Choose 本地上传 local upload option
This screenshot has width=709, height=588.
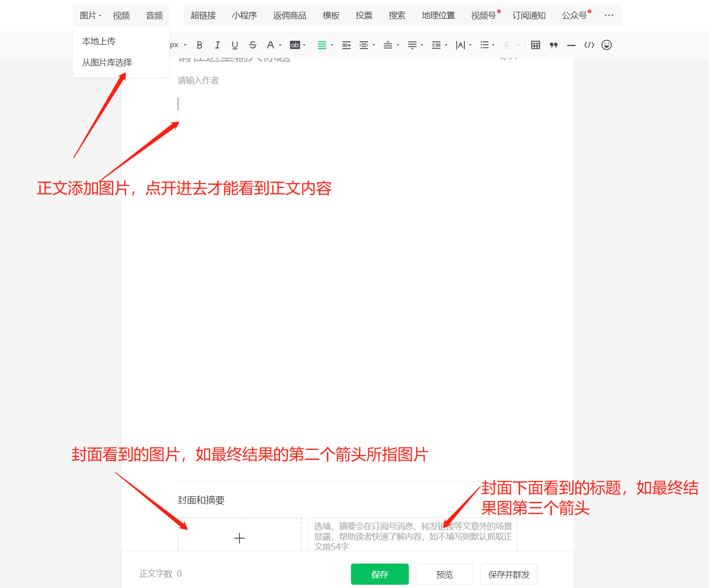pos(99,41)
